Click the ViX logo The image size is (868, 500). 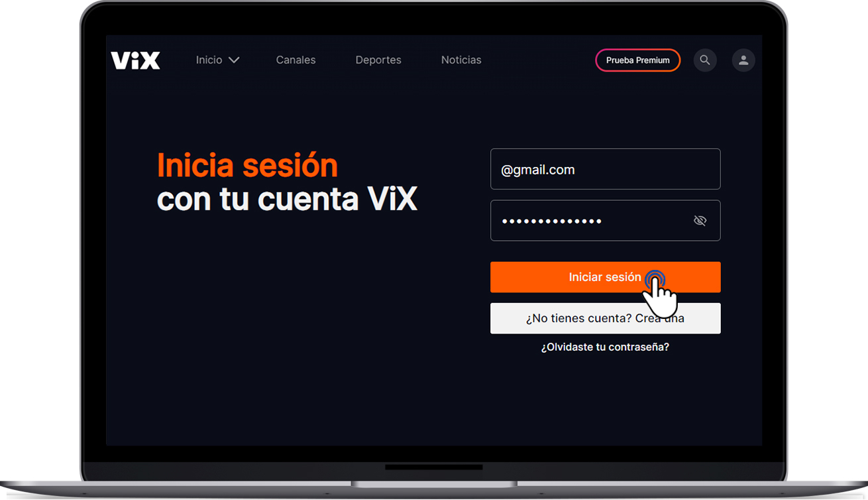pos(136,60)
